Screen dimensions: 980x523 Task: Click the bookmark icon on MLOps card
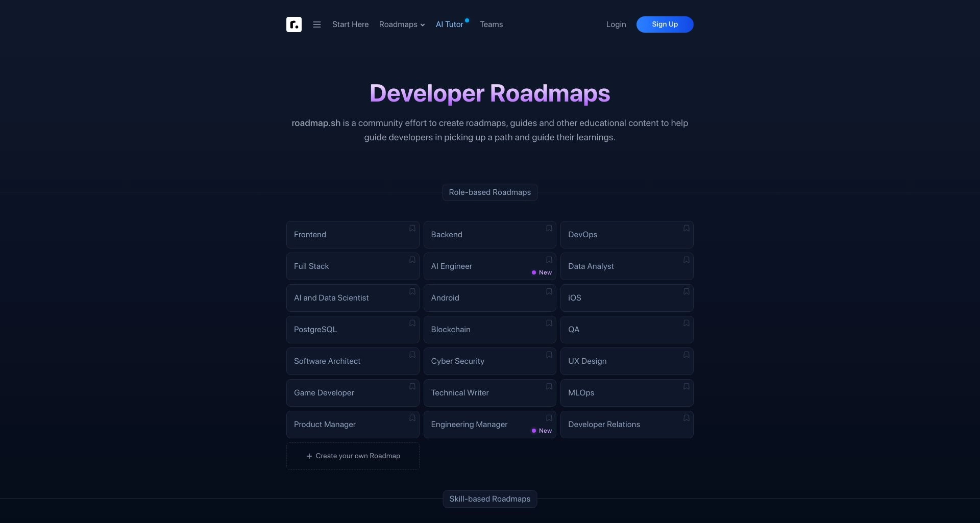pyautogui.click(x=686, y=386)
